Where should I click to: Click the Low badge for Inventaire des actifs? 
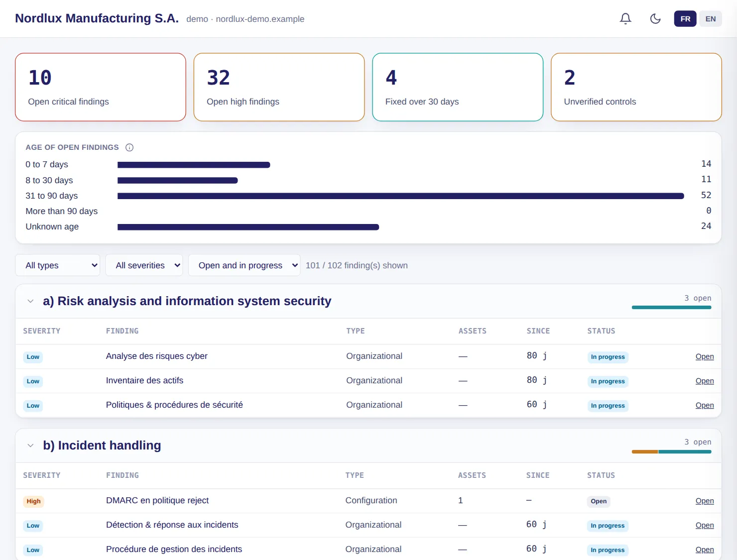(x=33, y=381)
